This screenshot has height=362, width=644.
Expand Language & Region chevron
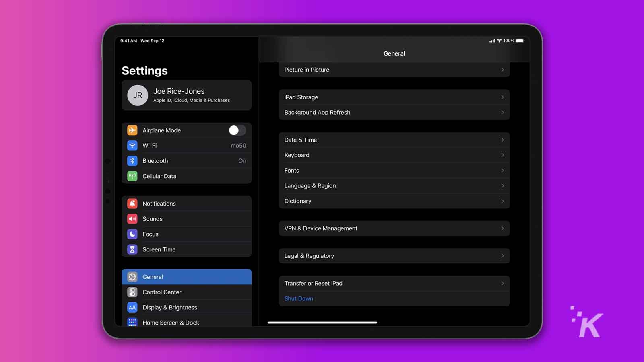(x=502, y=185)
